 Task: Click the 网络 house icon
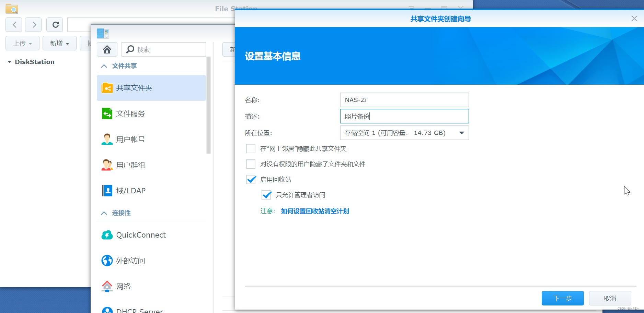click(x=107, y=286)
